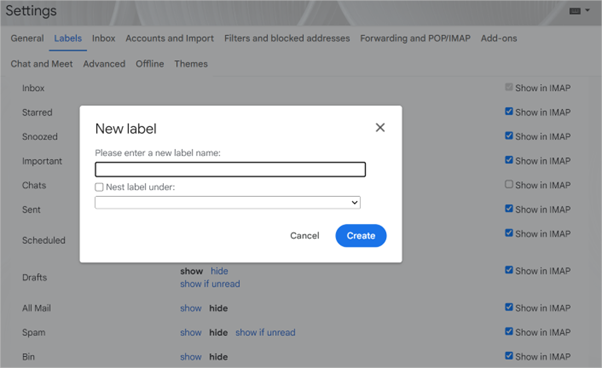Click the new label name field
602x368 pixels.
pyautogui.click(x=230, y=169)
